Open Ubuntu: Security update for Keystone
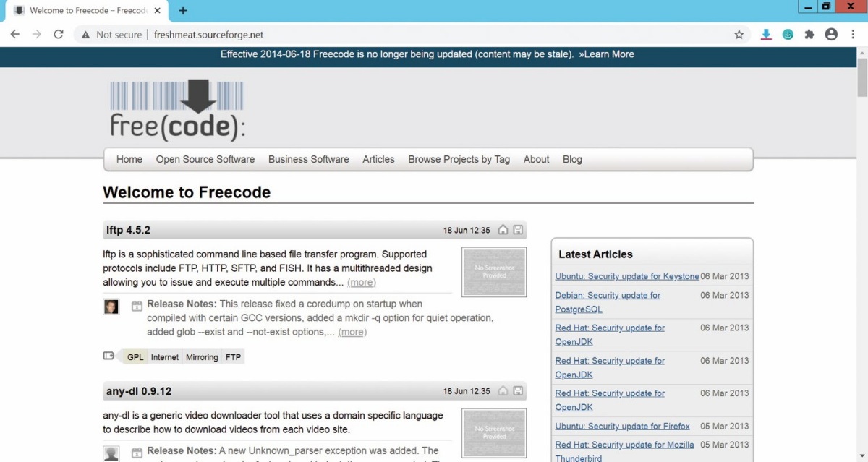 point(627,276)
